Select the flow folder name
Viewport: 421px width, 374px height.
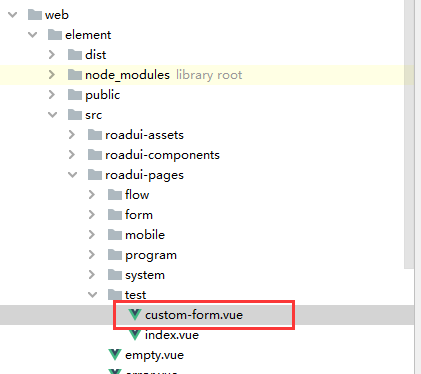(137, 195)
